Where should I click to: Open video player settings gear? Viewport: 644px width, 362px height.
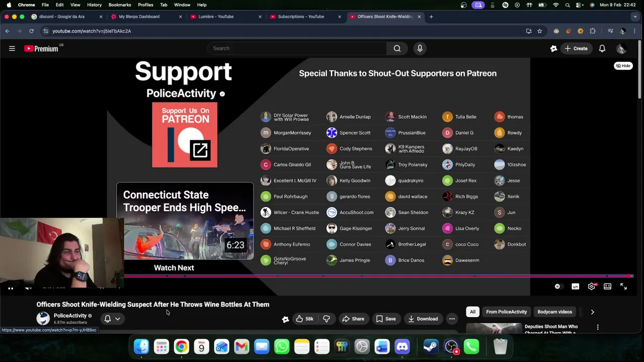pyautogui.click(x=591, y=287)
